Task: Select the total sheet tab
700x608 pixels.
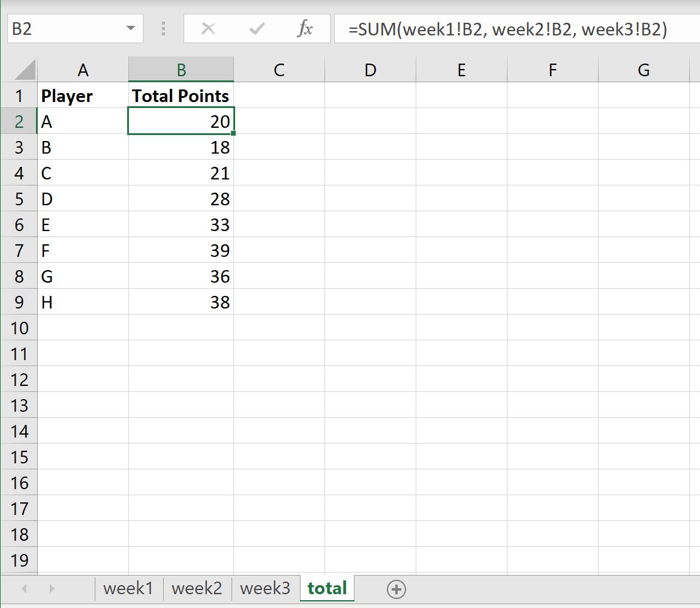Action: click(328, 588)
